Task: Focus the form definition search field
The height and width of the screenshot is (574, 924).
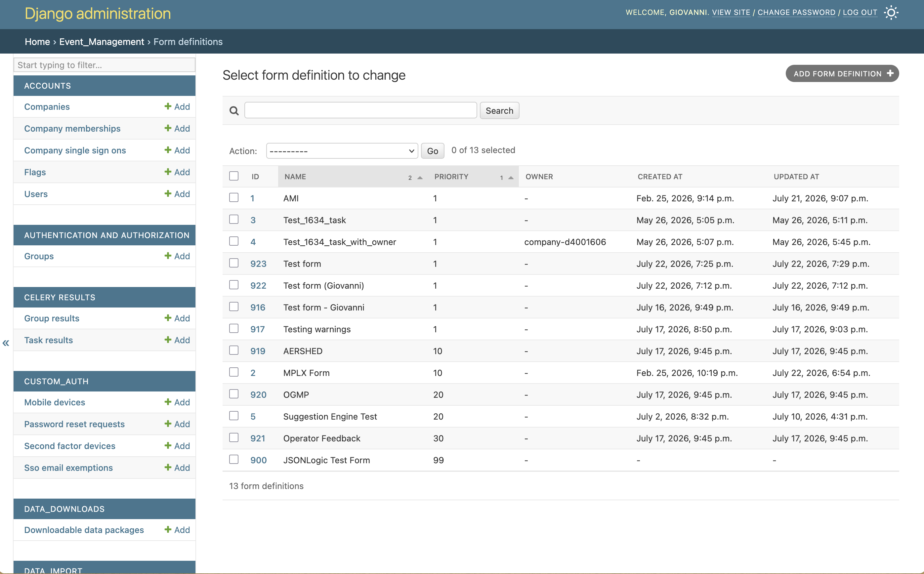Action: click(361, 110)
